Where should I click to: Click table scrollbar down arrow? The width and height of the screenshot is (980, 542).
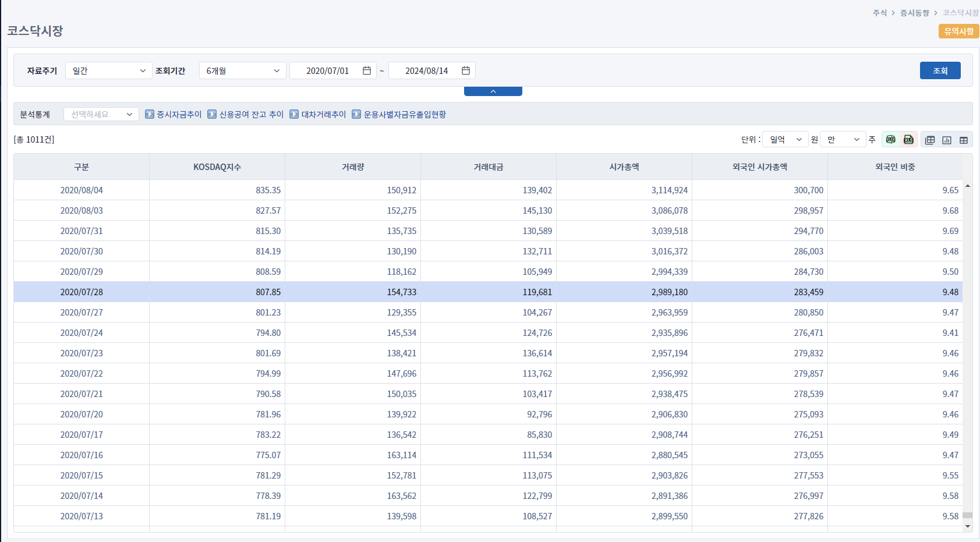click(968, 526)
